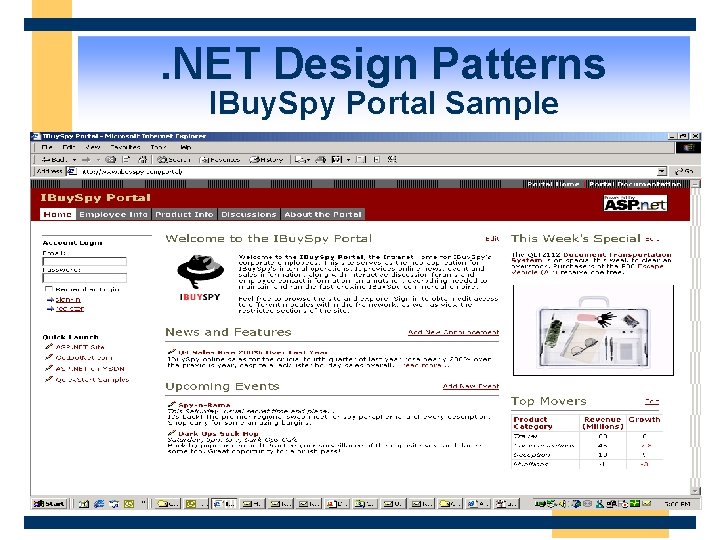Click the taskbar clock
Image resolution: width=720 pixels, height=540 pixels.
pos(677,504)
